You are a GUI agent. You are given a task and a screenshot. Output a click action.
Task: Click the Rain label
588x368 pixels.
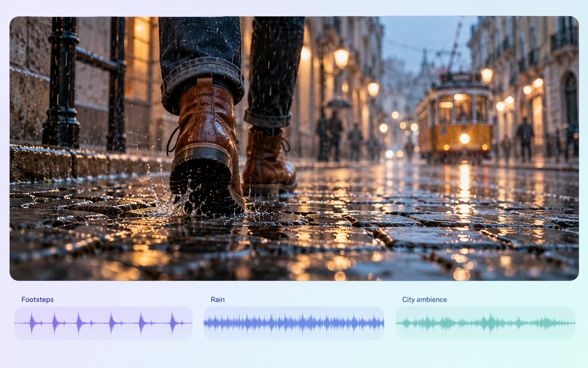(218, 300)
